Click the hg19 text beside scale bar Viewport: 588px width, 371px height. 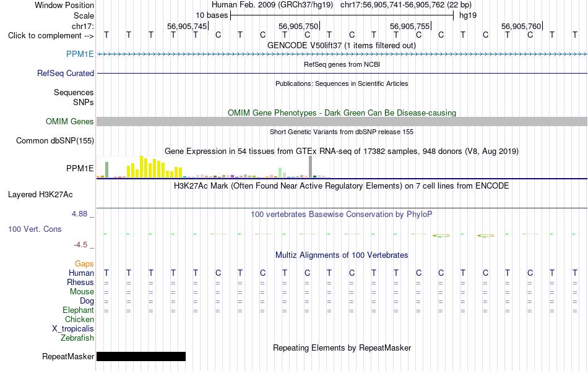(468, 15)
